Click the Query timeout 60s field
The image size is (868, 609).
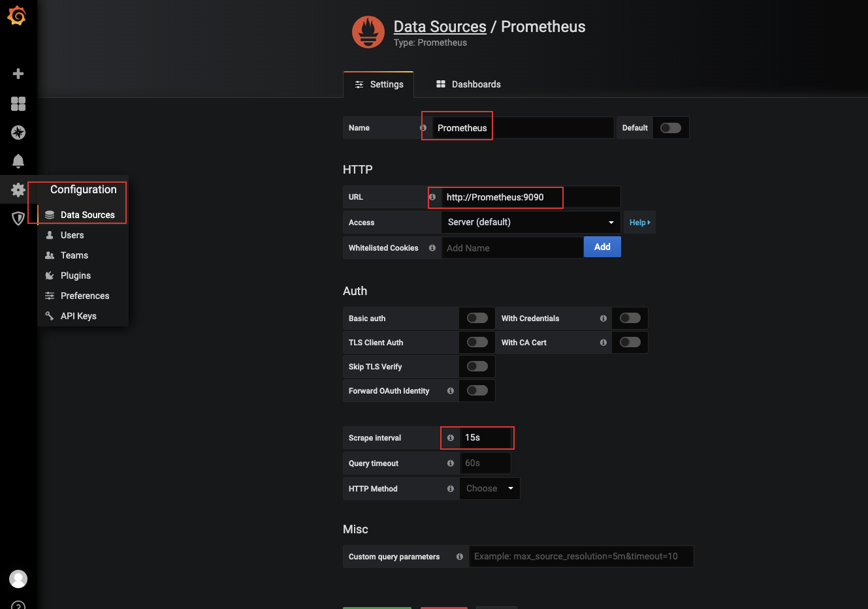tap(485, 463)
